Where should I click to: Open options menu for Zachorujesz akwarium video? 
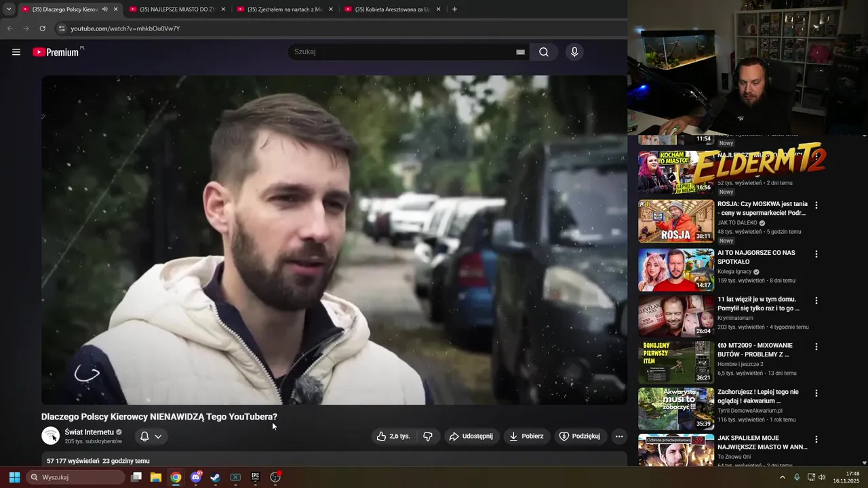(816, 393)
